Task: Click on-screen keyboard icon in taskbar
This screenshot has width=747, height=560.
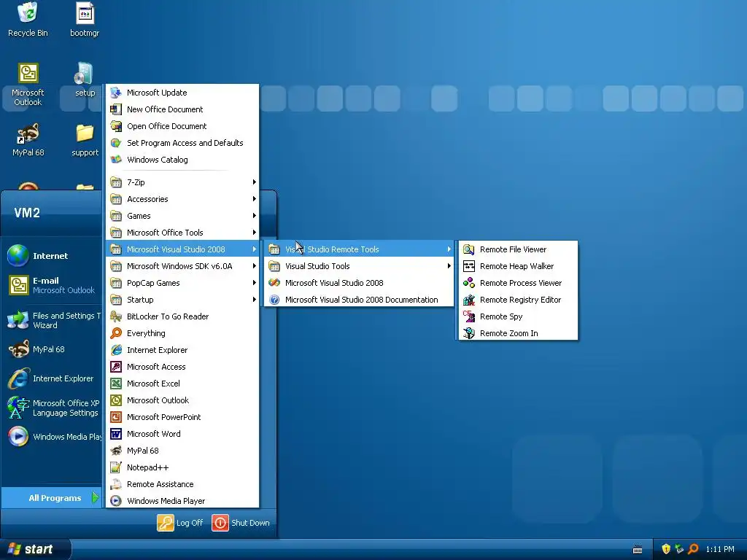Action: click(638, 550)
